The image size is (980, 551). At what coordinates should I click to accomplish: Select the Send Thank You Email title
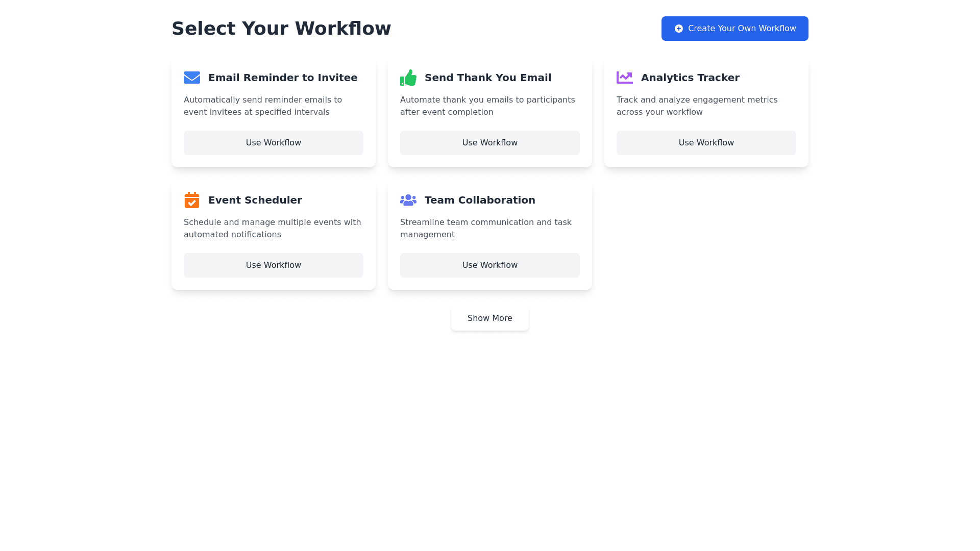pyautogui.click(x=488, y=78)
